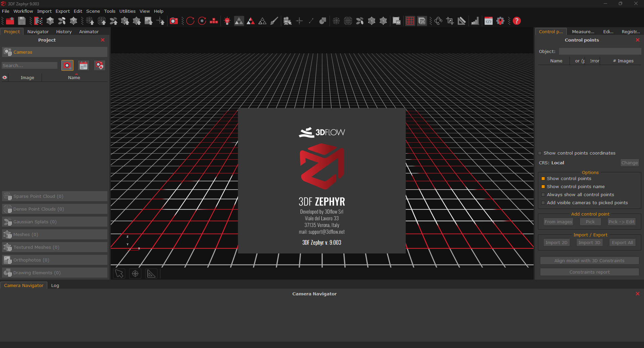Expand Dense Point Clouds (0) section
The image size is (644, 348).
[55, 209]
